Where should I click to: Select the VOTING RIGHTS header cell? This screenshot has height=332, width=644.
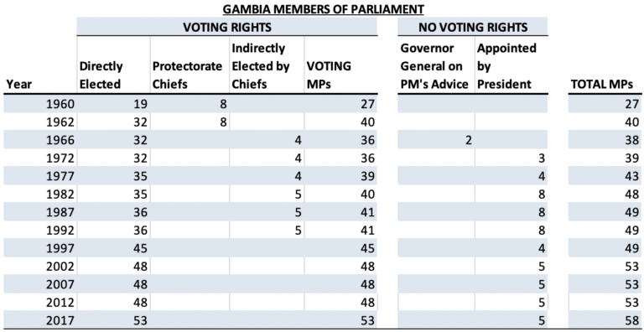pos(226,27)
